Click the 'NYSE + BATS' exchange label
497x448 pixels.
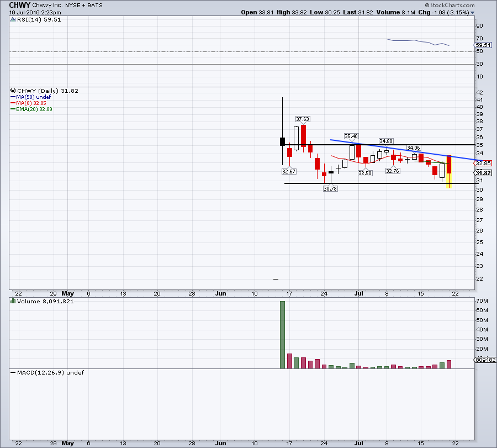(x=84, y=6)
